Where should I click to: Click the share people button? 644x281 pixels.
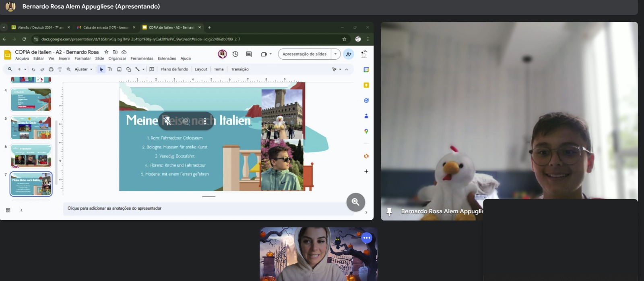click(349, 54)
